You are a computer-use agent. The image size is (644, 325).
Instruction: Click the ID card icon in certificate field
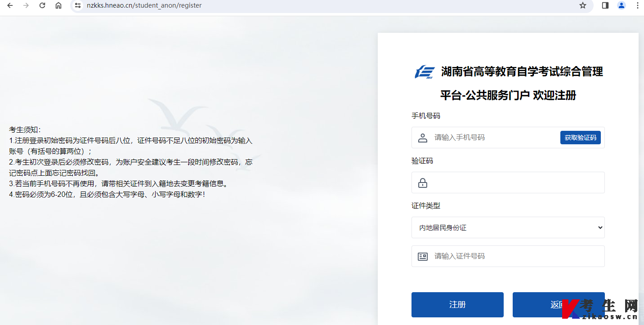[423, 256]
